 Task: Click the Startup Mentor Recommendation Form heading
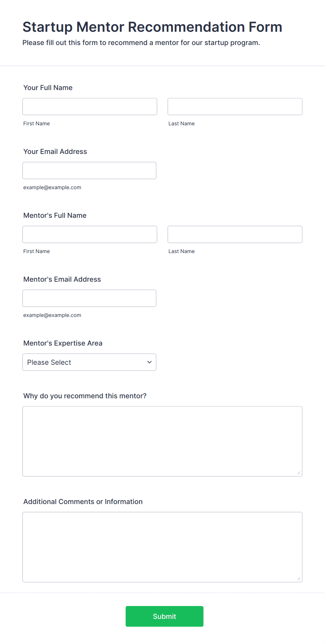152,27
